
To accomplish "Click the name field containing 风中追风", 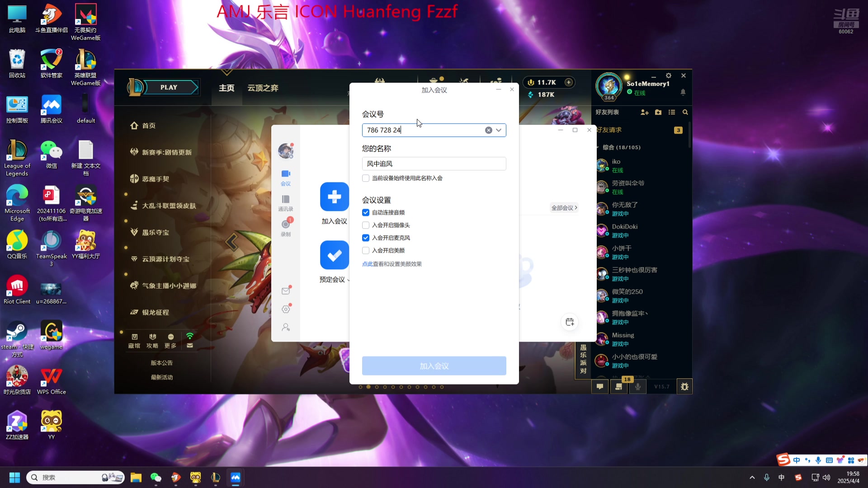I will (434, 164).
